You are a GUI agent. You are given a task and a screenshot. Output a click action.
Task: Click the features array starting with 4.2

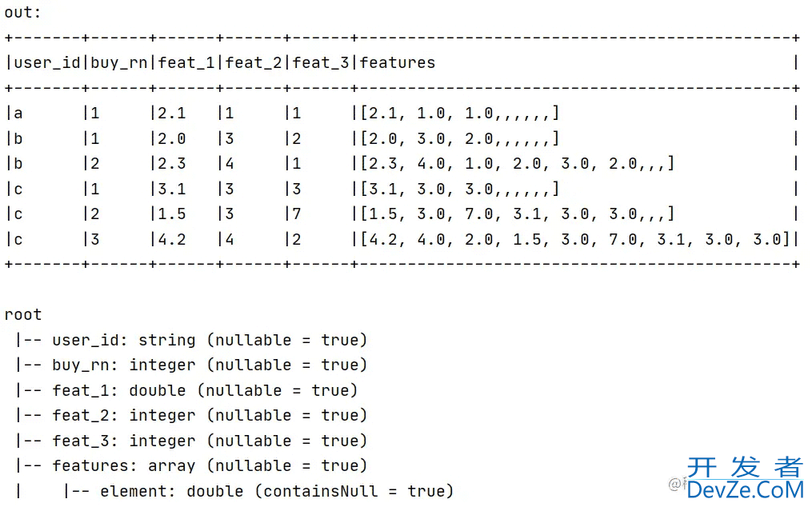575,240
